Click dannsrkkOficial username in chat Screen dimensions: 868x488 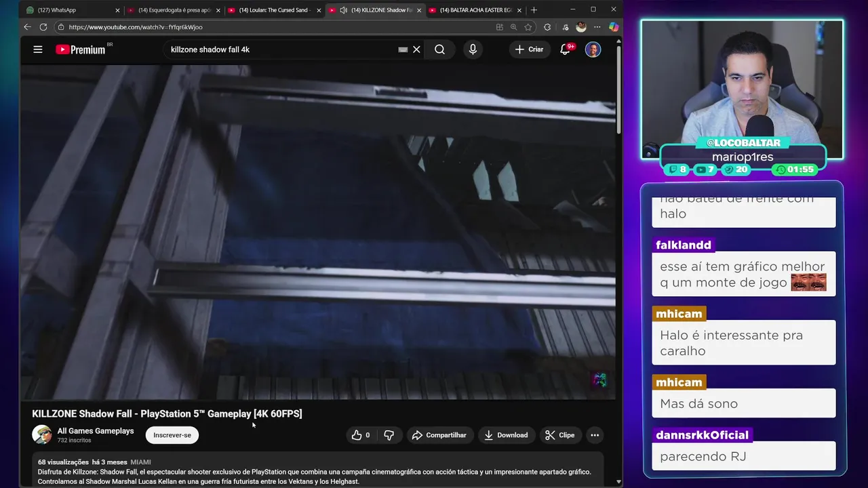[702, 435]
